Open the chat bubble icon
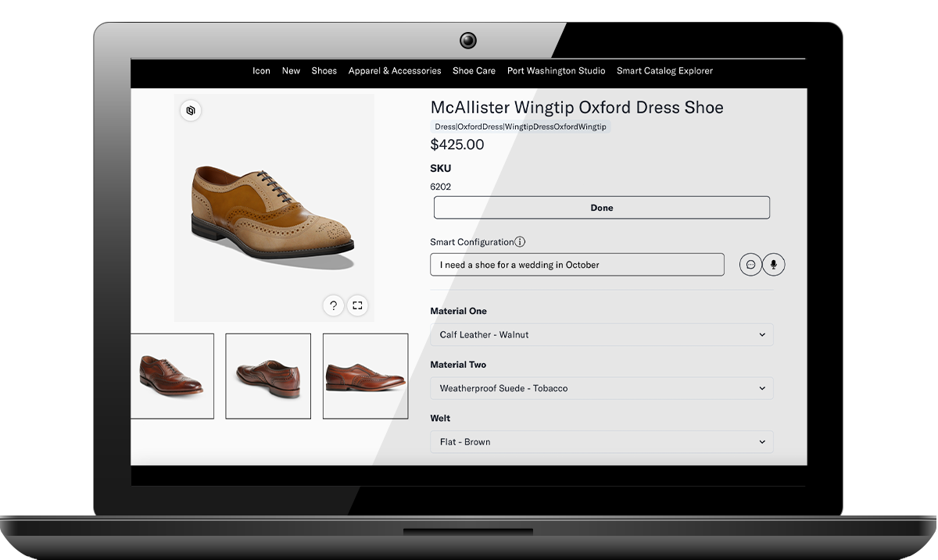 (x=750, y=265)
